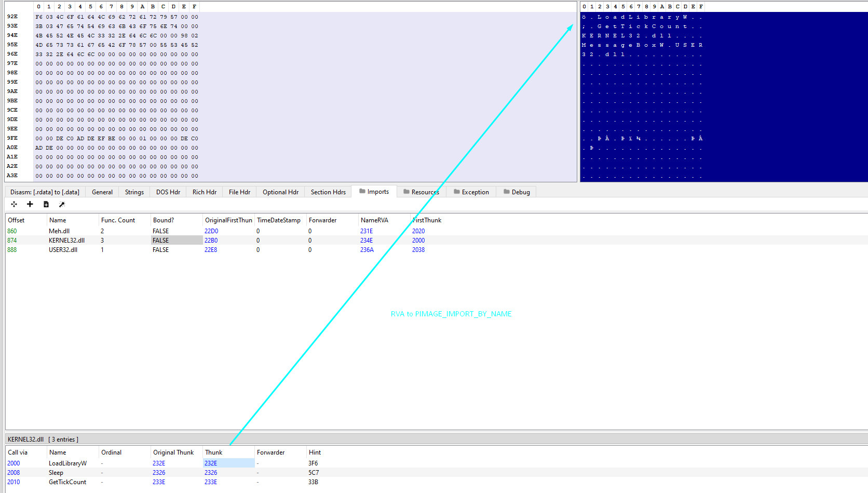The width and height of the screenshot is (868, 493).
Task: Select the GetTickCount function row
Action: (436, 482)
